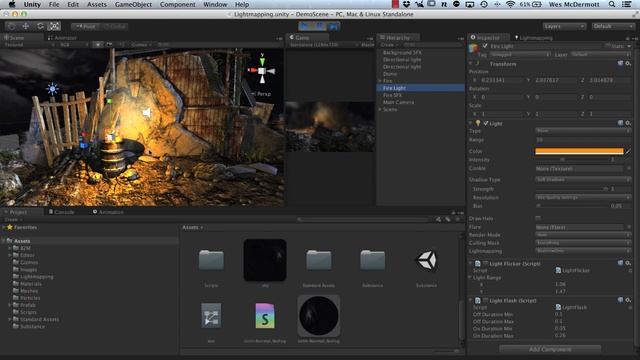The image size is (640, 360).
Task: Select the Scale tool in toolbar
Action: [x=54, y=26]
